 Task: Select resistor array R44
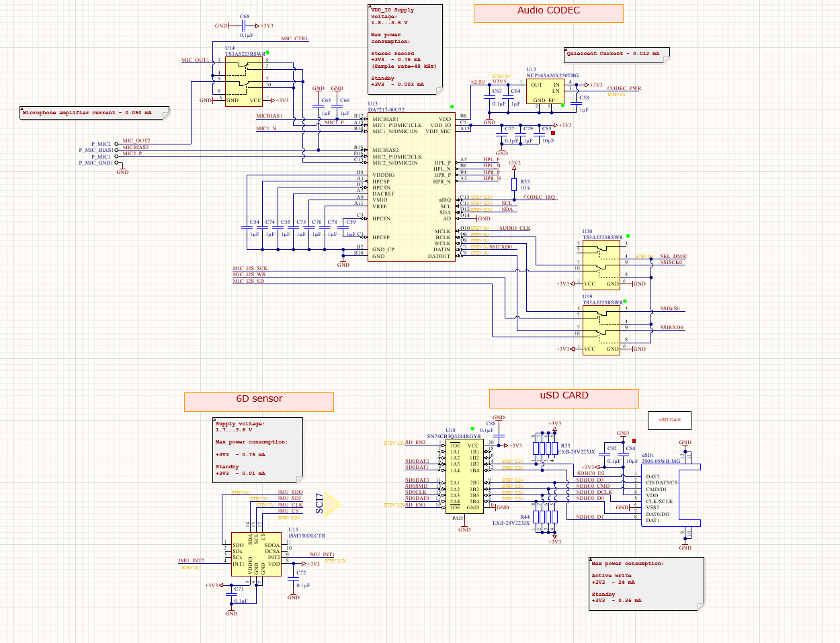545,516
